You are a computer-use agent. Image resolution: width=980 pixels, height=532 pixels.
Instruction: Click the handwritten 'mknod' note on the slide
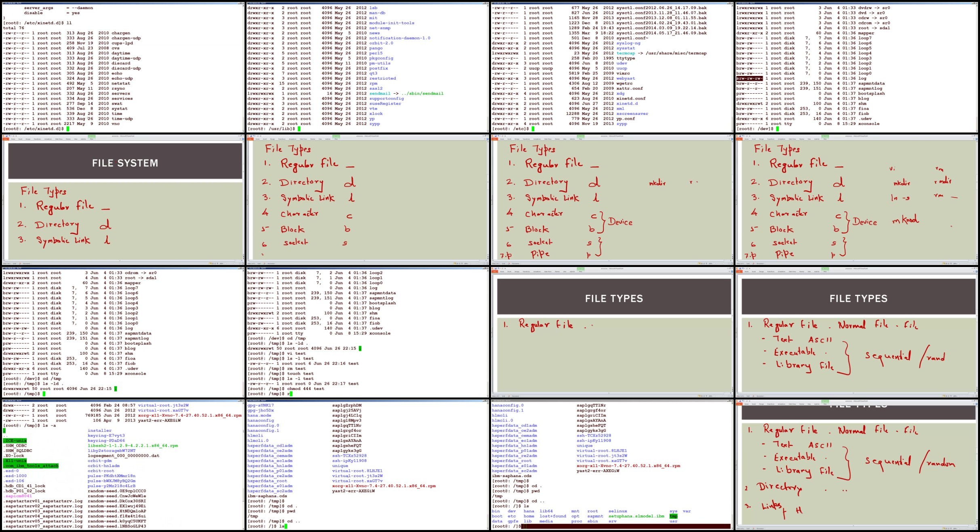906,220
